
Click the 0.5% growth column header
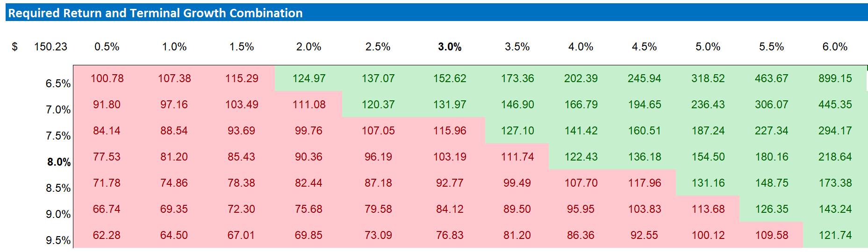(107, 47)
